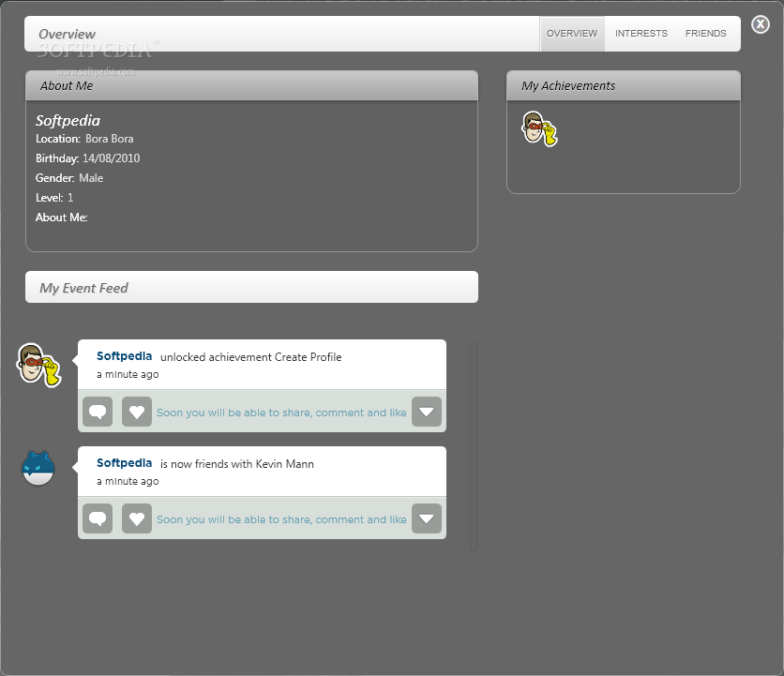The height and width of the screenshot is (676, 784).
Task: Click the Softpedia profile name
Action: click(68, 121)
